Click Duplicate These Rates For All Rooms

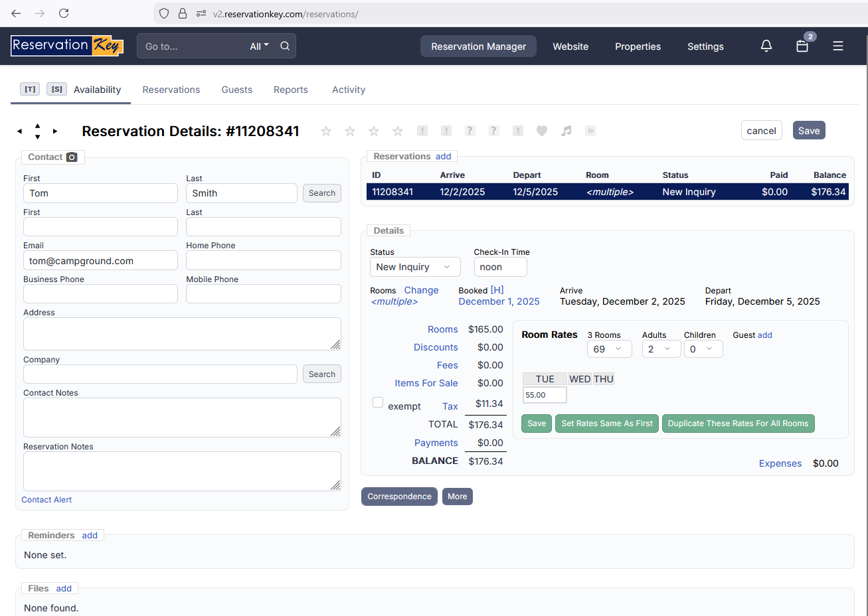pos(738,424)
